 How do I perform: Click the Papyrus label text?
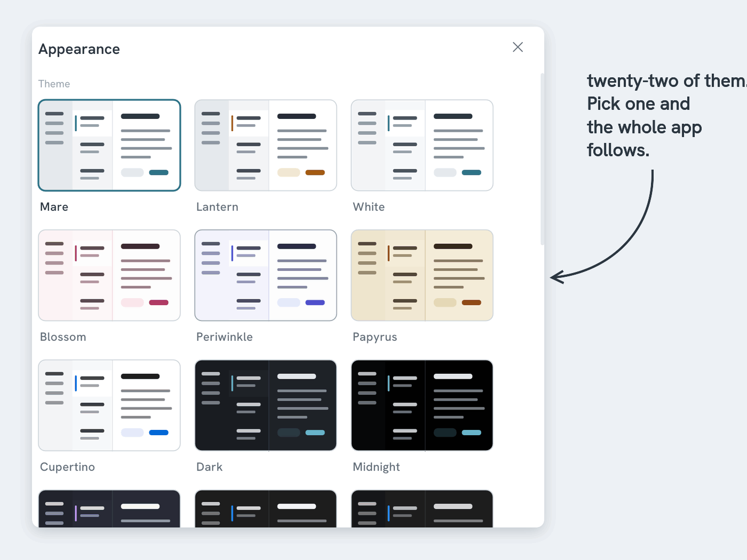coord(375,337)
